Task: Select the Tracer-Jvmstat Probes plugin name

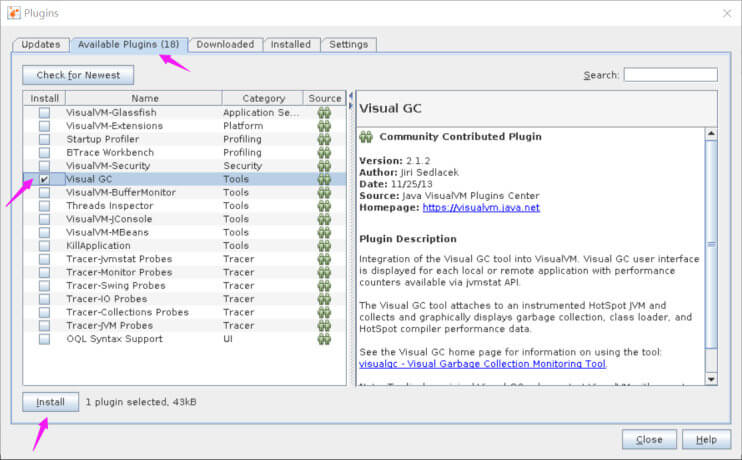Action: [119, 259]
